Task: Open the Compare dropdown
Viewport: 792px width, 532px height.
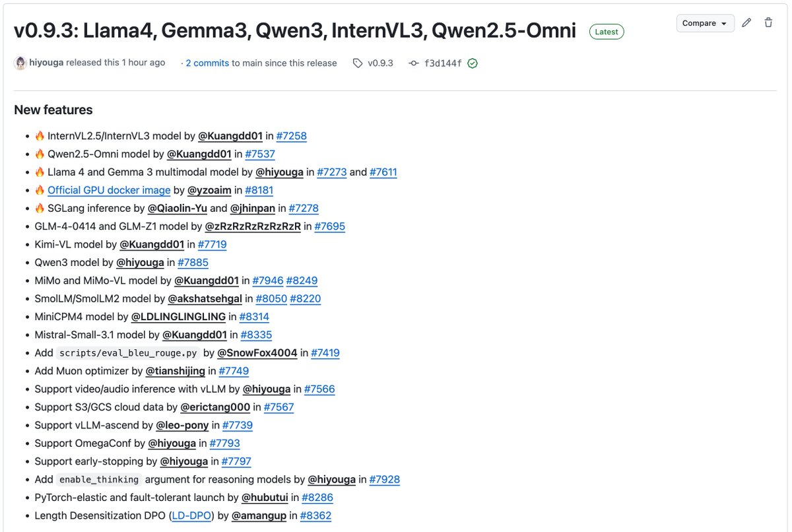Action: click(x=705, y=23)
